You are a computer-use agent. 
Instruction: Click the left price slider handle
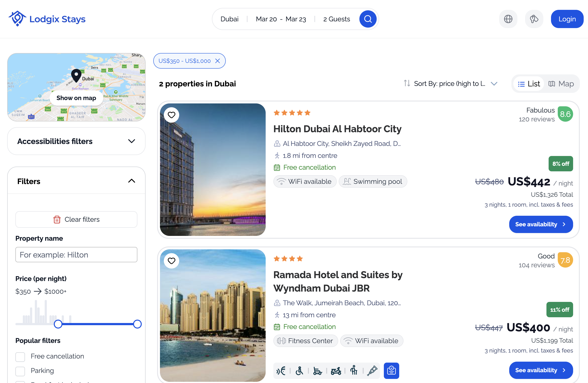click(x=58, y=324)
